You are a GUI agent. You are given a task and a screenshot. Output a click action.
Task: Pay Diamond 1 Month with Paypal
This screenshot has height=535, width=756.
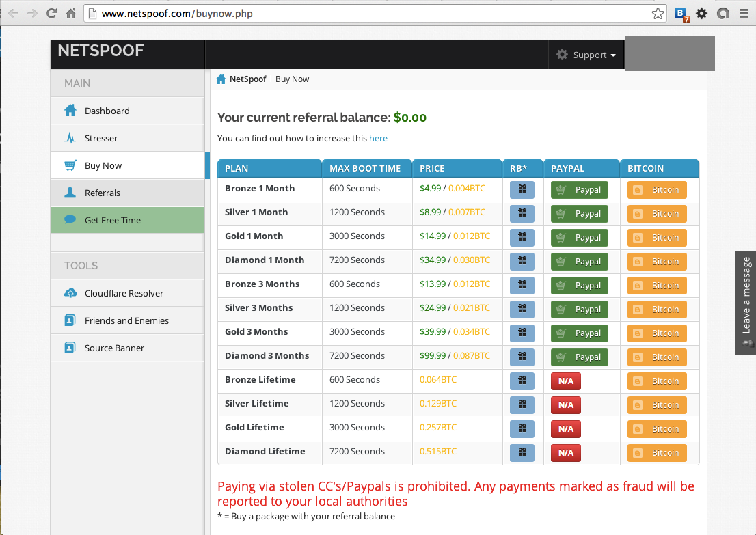[x=580, y=261]
